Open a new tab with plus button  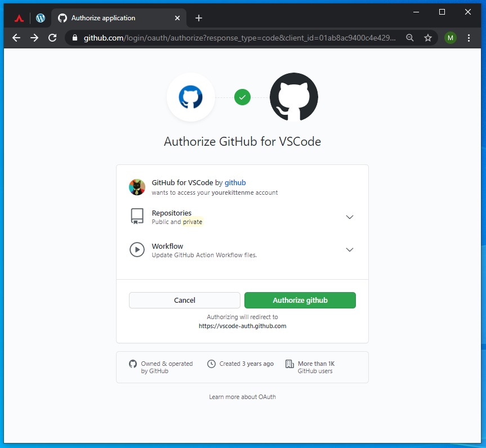click(199, 18)
